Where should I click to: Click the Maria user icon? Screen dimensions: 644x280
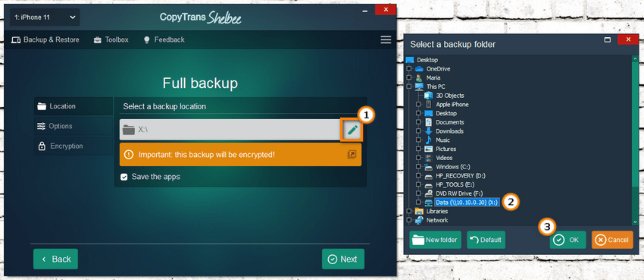click(419, 77)
